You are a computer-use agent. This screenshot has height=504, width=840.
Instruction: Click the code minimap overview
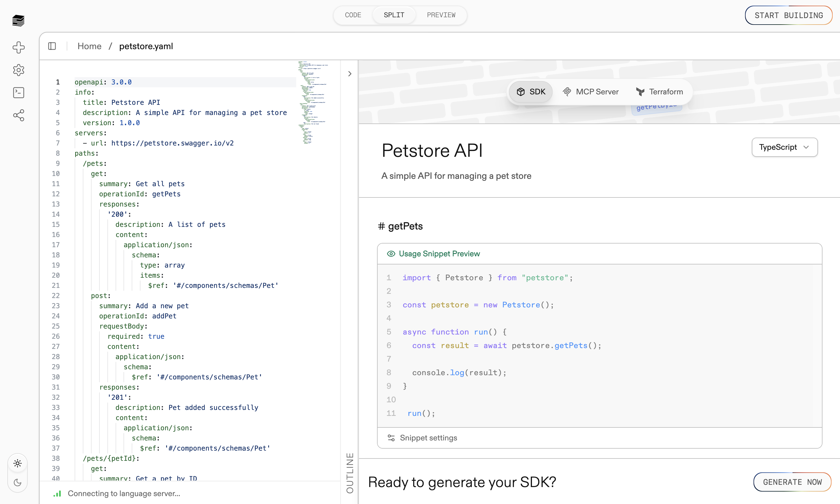(x=313, y=102)
